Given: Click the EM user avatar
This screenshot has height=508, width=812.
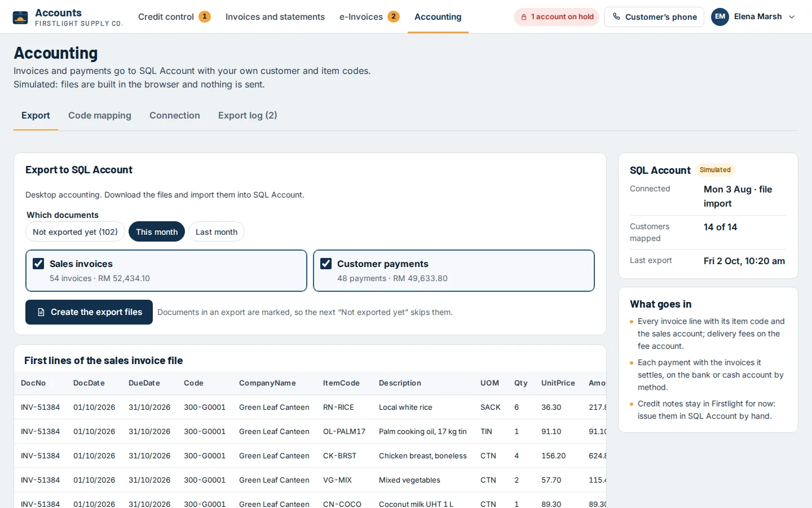Looking at the screenshot, I should 720,17.
